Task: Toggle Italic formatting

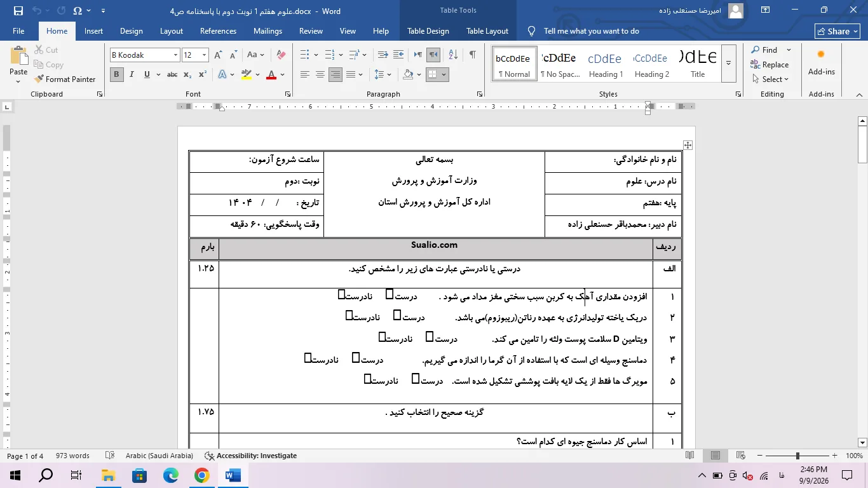Action: point(132,74)
